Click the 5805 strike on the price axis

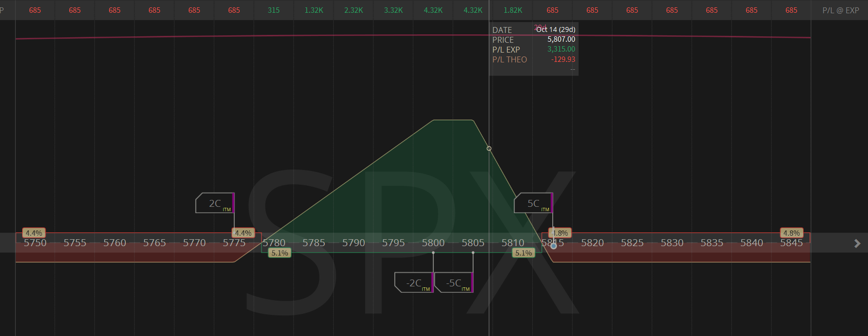click(473, 243)
